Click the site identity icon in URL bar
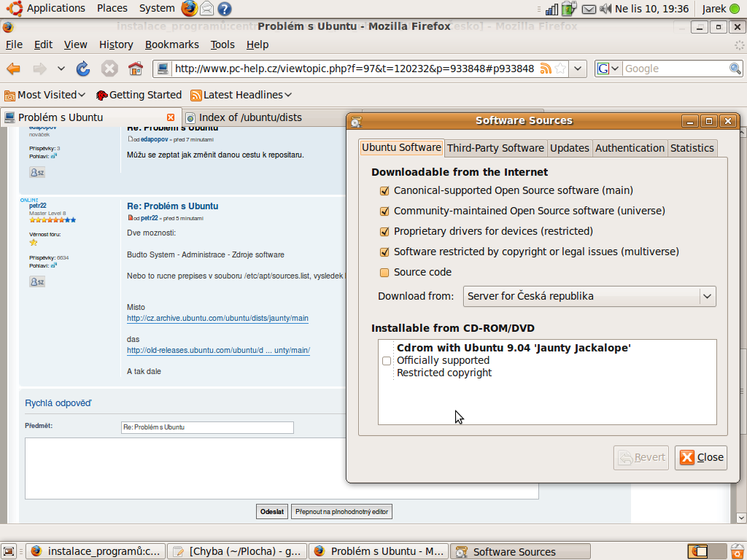Screen dimensions: 747x560 [163, 69]
